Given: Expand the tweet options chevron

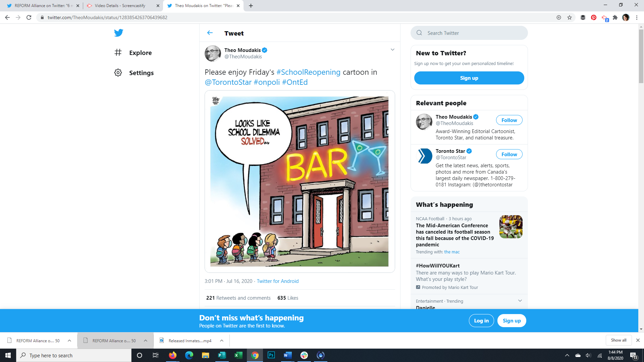Looking at the screenshot, I should click(392, 50).
